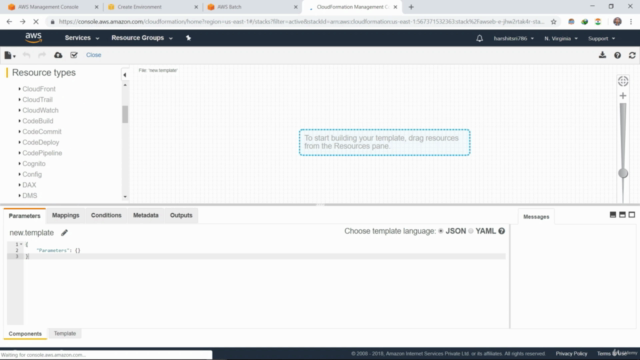Click the browser forward arrow

tap(22, 22)
